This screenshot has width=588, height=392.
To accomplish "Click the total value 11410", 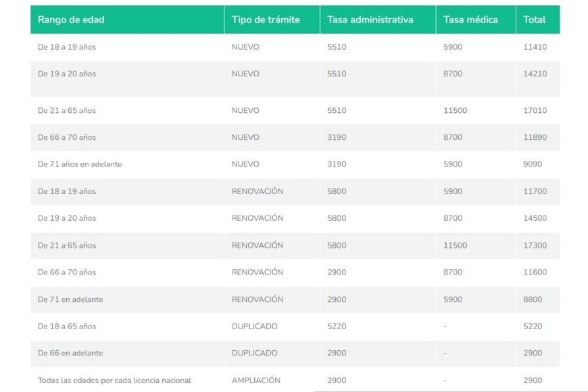I will (535, 47).
